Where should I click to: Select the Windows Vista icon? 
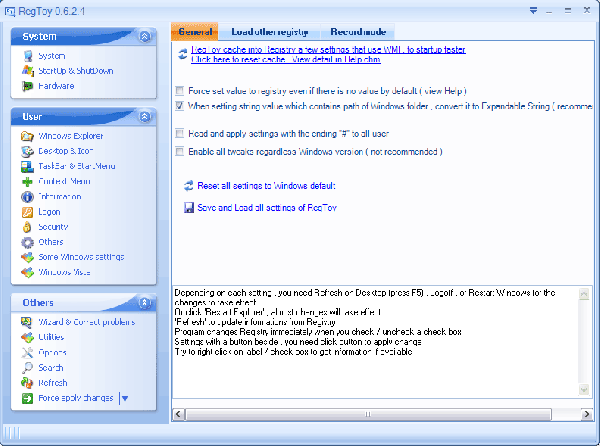click(x=28, y=272)
